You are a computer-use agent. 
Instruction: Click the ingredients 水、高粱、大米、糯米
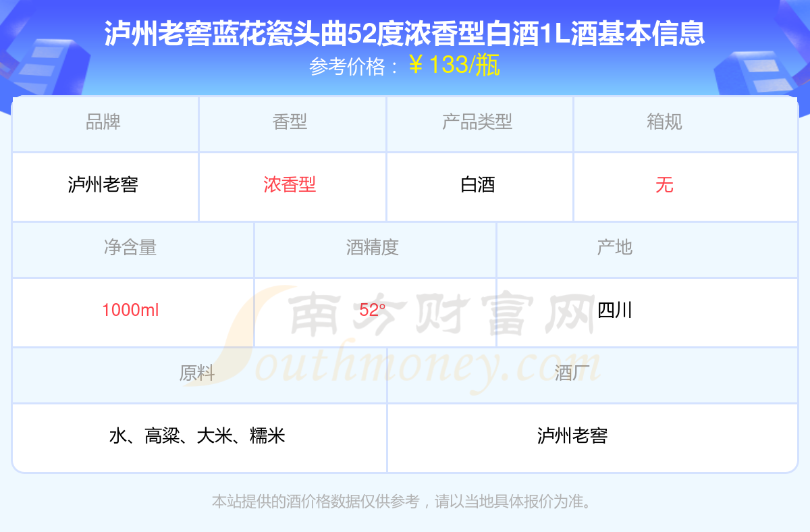197,435
